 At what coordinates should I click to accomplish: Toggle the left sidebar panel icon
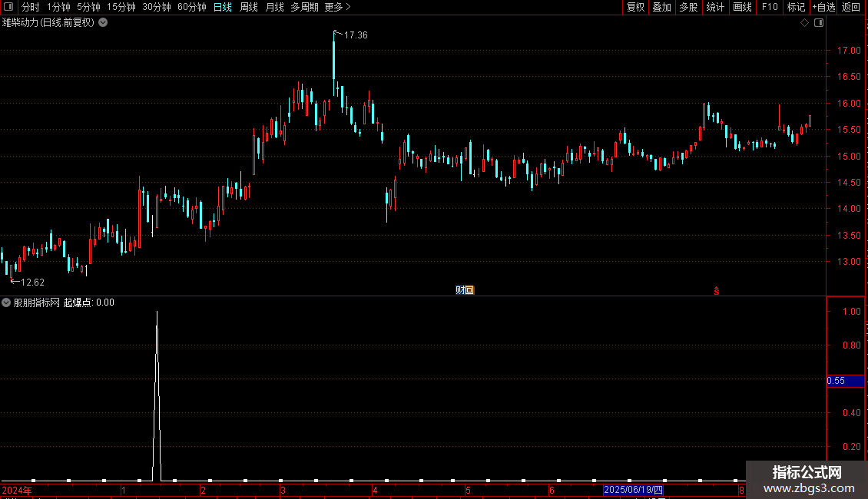[x=8, y=7]
